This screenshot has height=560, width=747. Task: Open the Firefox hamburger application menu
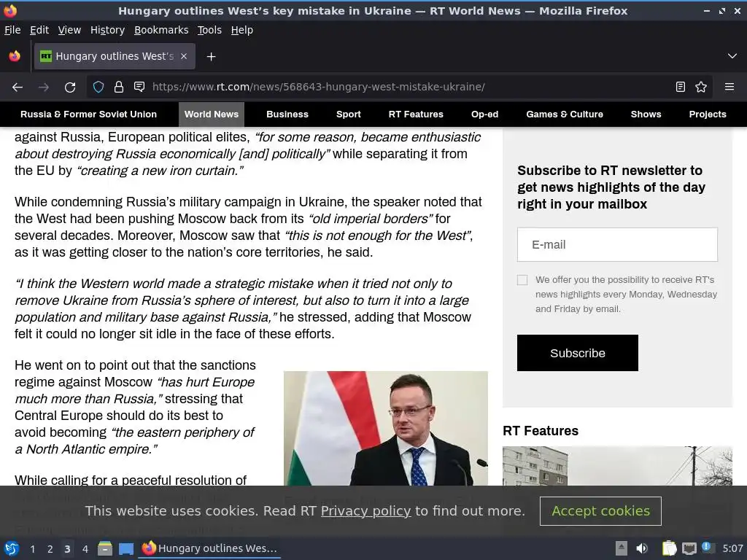729,87
